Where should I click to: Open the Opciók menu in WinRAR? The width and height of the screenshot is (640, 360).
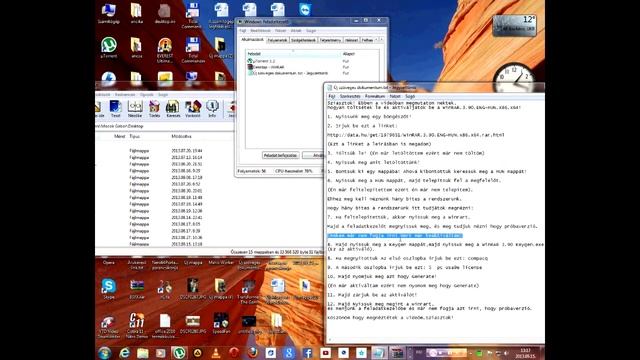point(147,94)
